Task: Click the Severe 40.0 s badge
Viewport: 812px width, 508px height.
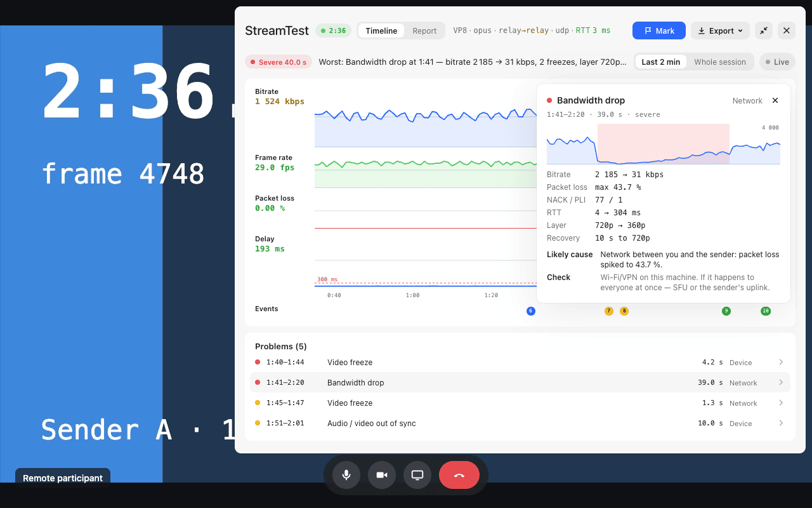Action: pyautogui.click(x=278, y=62)
